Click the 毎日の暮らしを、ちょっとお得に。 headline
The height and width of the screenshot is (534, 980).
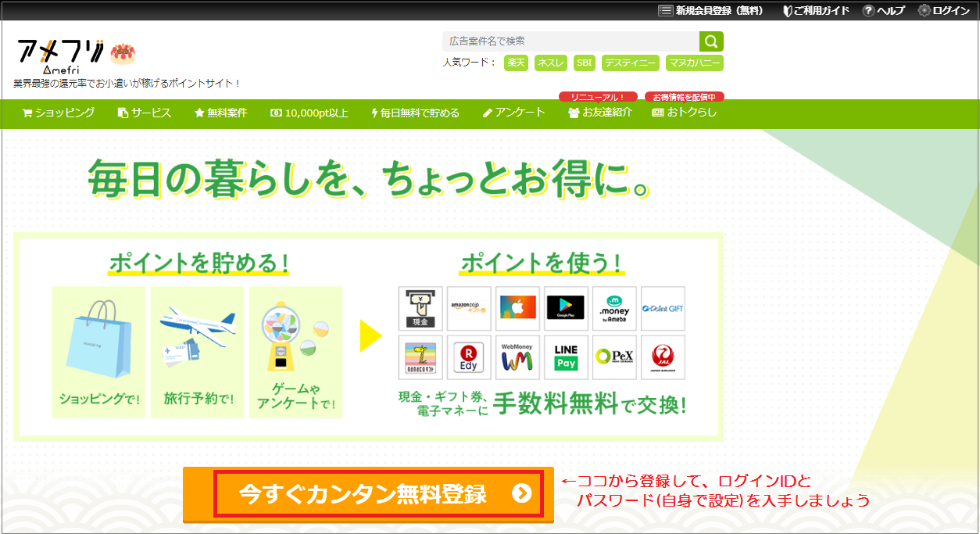(x=370, y=180)
